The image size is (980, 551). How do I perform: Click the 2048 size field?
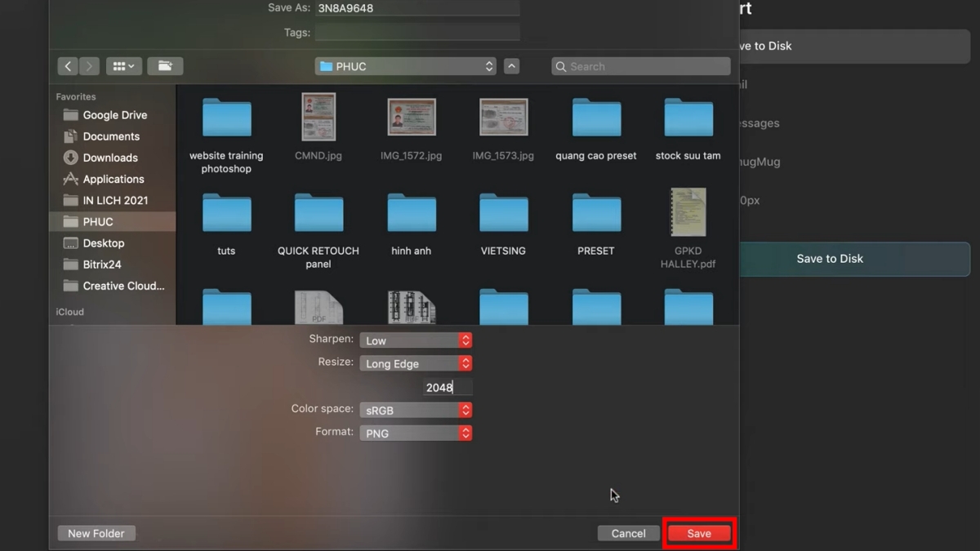[448, 387]
